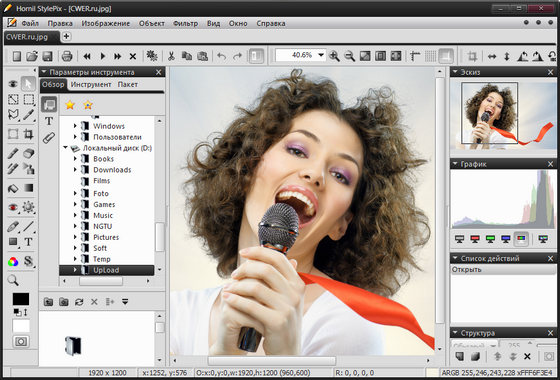The height and width of the screenshot is (380, 560).
Task: Expand the Downloads folder tree node
Action: (75, 170)
